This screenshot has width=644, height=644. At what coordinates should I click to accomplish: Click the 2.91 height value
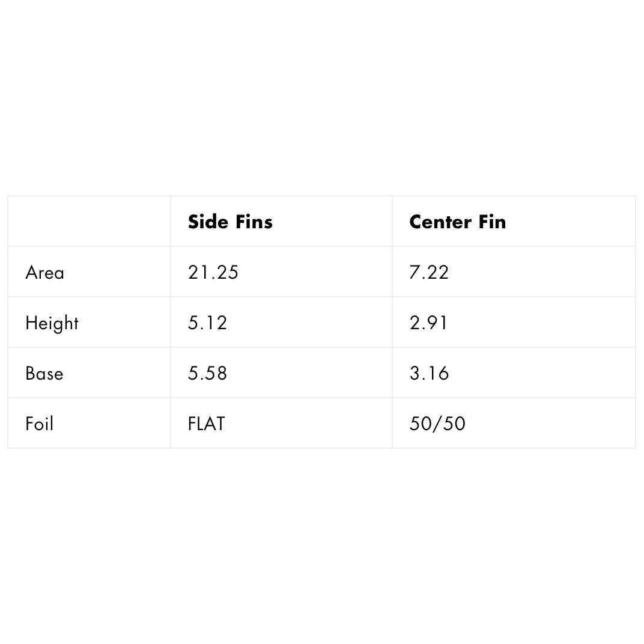pos(428,323)
